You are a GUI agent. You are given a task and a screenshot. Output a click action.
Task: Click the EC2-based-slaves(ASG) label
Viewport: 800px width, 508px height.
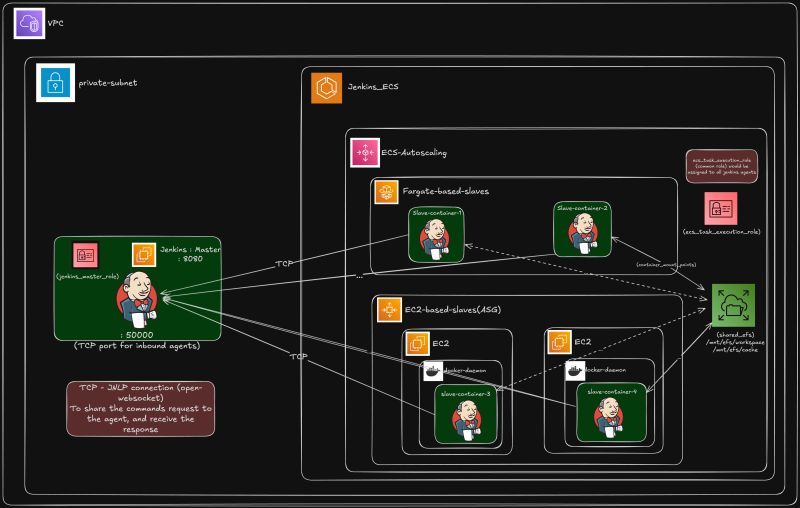(x=453, y=310)
